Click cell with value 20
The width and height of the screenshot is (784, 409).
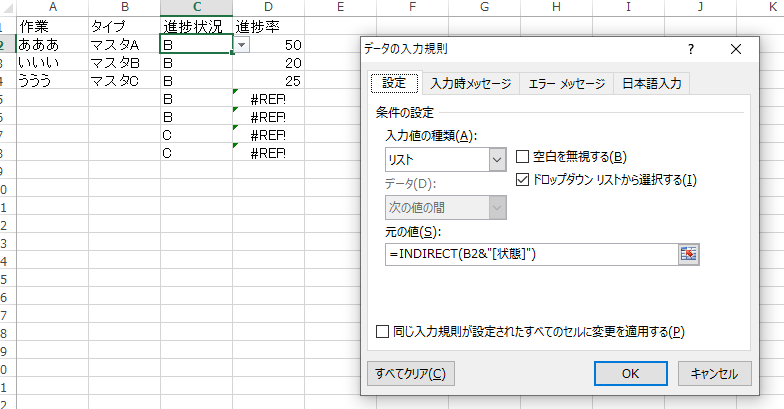click(268, 62)
